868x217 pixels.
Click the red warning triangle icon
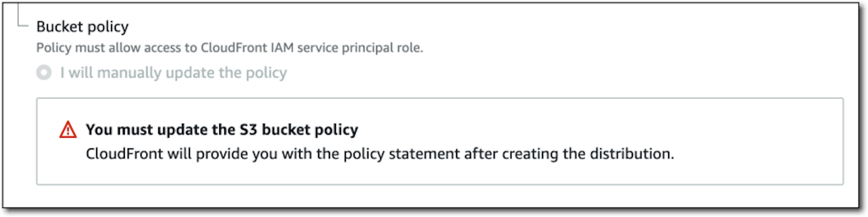68,129
